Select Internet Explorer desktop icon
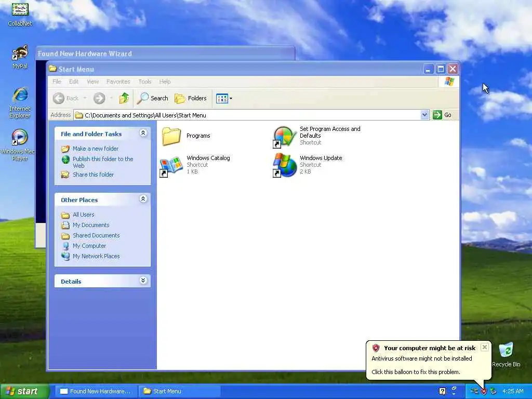532x399 pixels. pos(20,102)
